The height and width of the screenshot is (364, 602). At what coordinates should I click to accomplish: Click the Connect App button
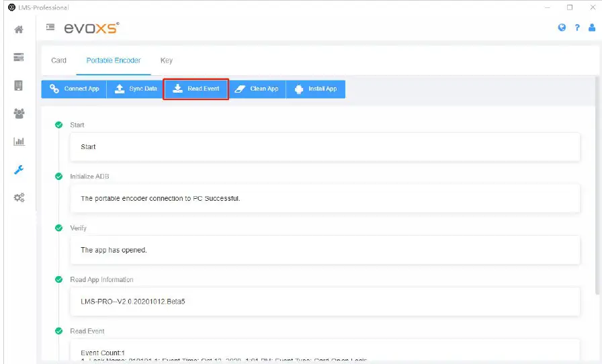click(74, 89)
